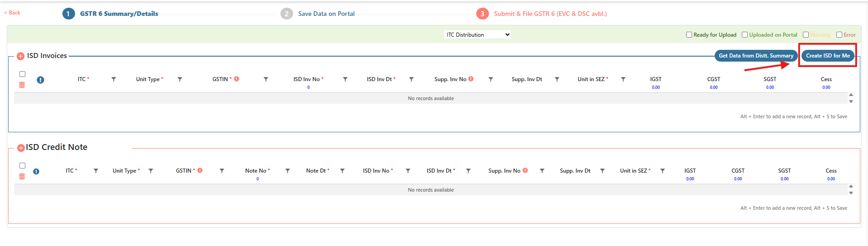The image size is (868, 246).
Task: Go to GSTR 6 Summary/Details step
Action: pyautogui.click(x=119, y=14)
